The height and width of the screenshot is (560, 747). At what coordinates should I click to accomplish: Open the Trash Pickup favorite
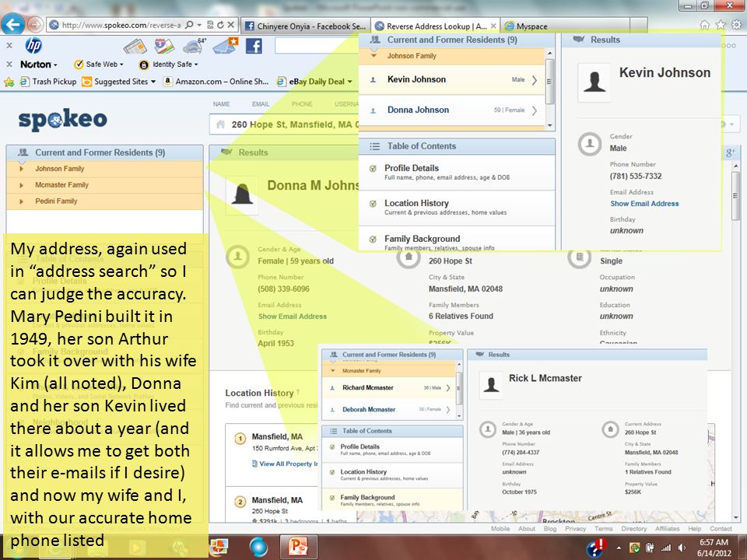(48, 82)
